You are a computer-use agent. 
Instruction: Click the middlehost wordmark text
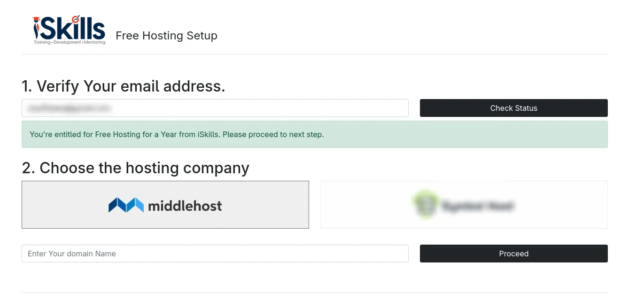[x=185, y=206]
